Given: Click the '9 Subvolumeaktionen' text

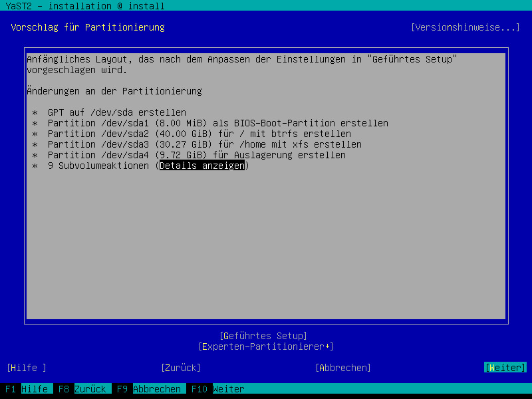Looking at the screenshot, I should point(98,166).
